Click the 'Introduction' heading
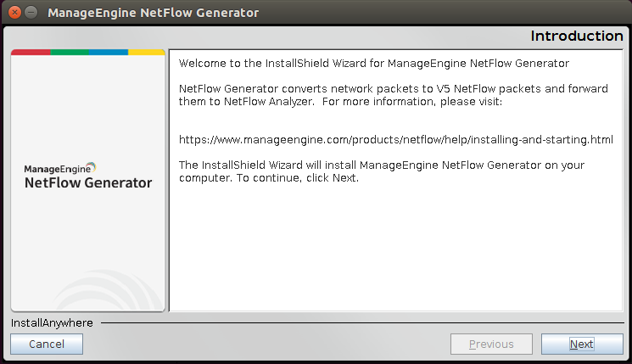The height and width of the screenshot is (364, 632). tap(577, 36)
